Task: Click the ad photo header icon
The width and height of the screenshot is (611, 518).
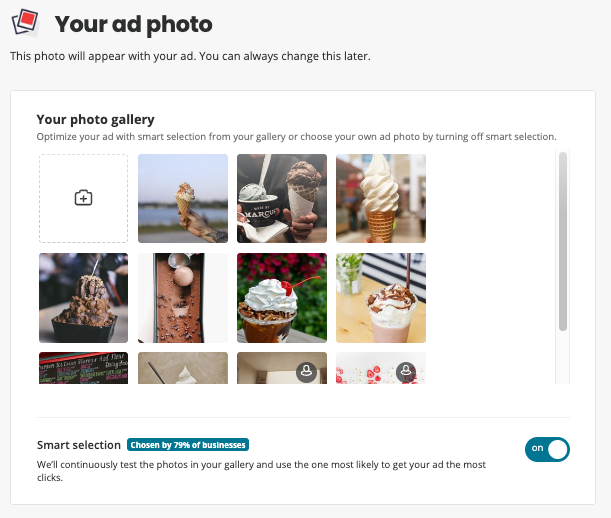Action: 26,23
